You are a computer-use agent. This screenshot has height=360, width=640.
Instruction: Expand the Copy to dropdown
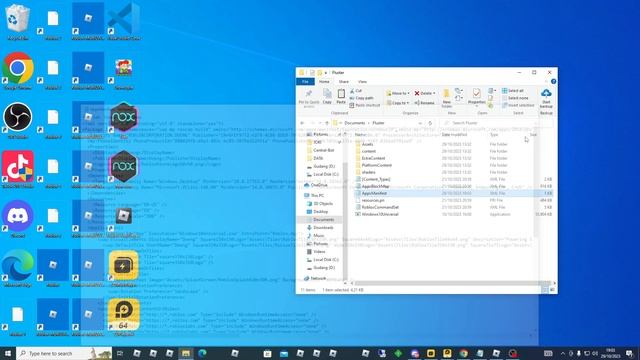408,103
